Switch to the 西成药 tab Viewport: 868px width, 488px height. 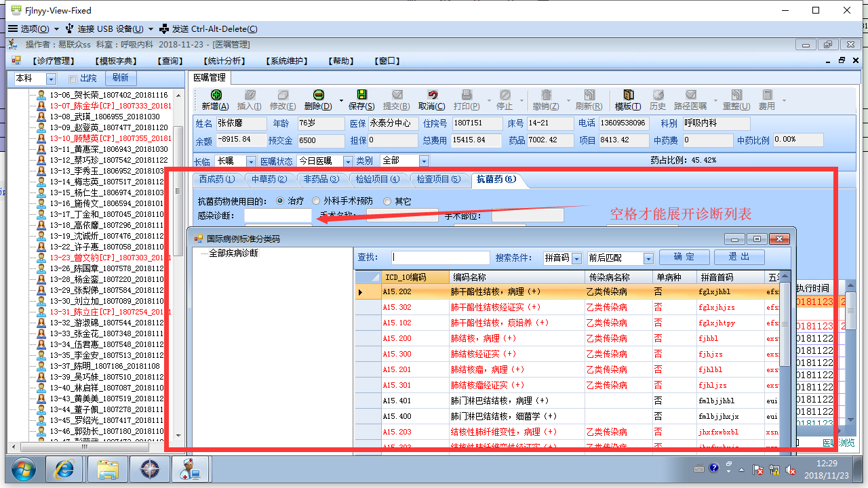[x=216, y=180]
